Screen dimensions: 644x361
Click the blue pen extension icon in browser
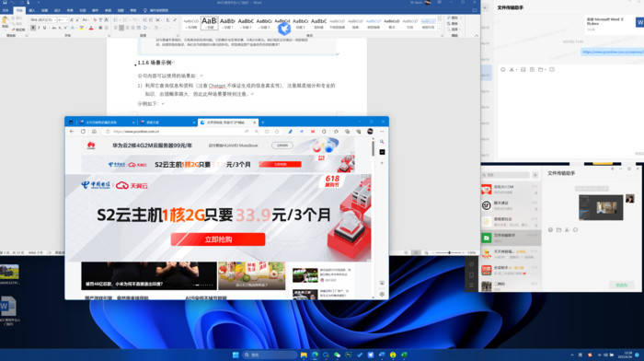tap(290, 131)
